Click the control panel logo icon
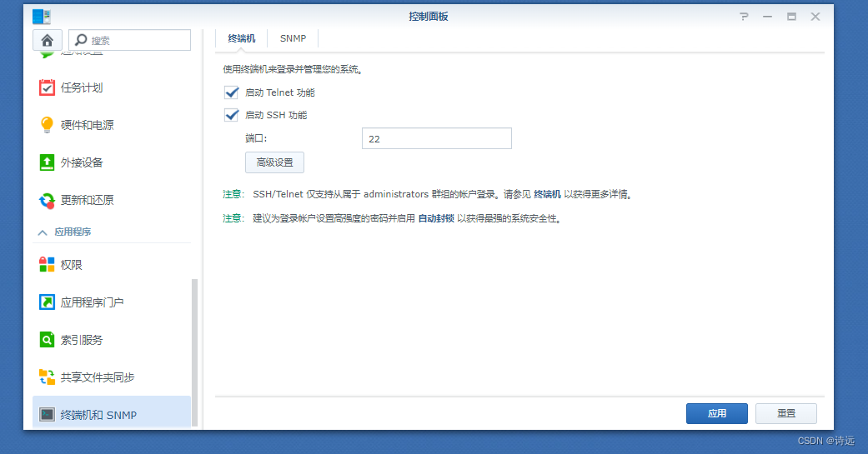The image size is (868, 454). tap(42, 17)
